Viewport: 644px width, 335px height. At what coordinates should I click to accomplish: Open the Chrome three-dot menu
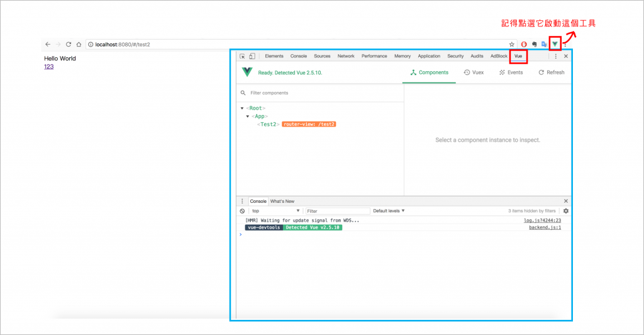565,44
